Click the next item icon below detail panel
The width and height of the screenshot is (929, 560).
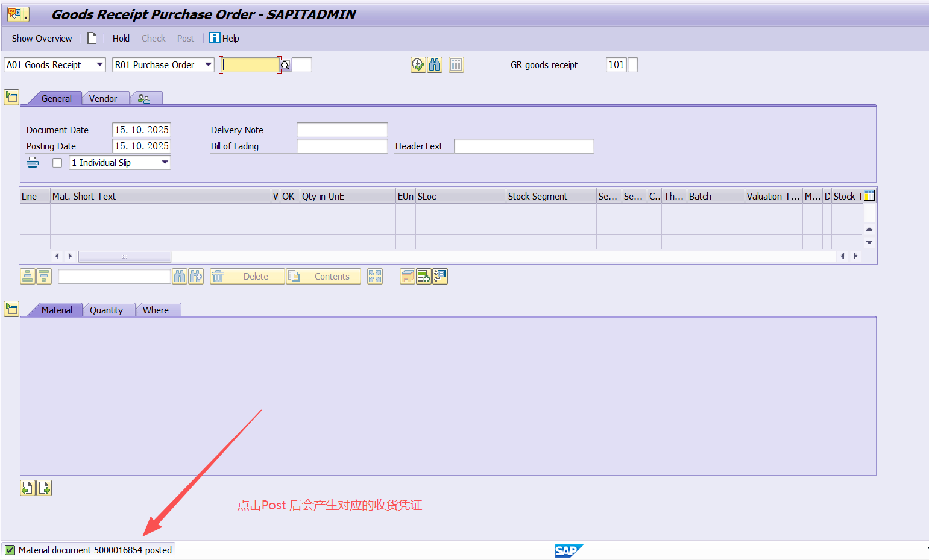click(x=45, y=488)
